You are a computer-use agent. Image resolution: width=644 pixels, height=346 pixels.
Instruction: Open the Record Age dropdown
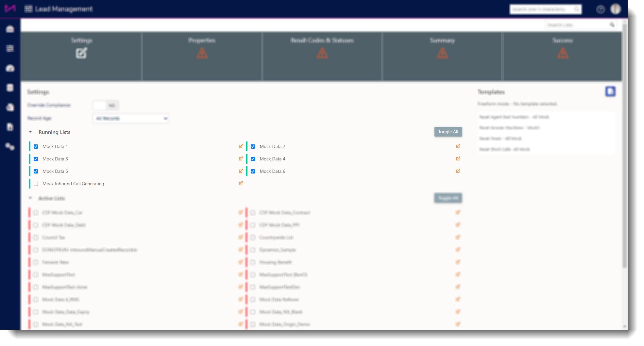(x=131, y=118)
